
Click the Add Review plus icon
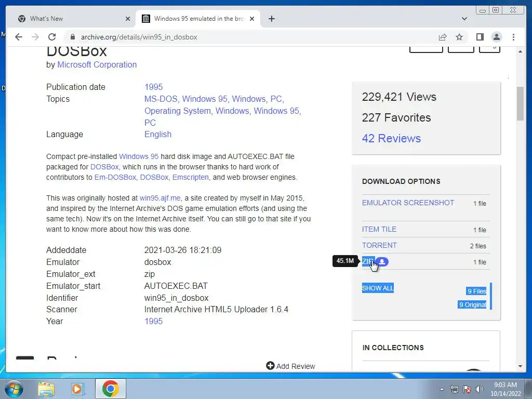(270, 366)
